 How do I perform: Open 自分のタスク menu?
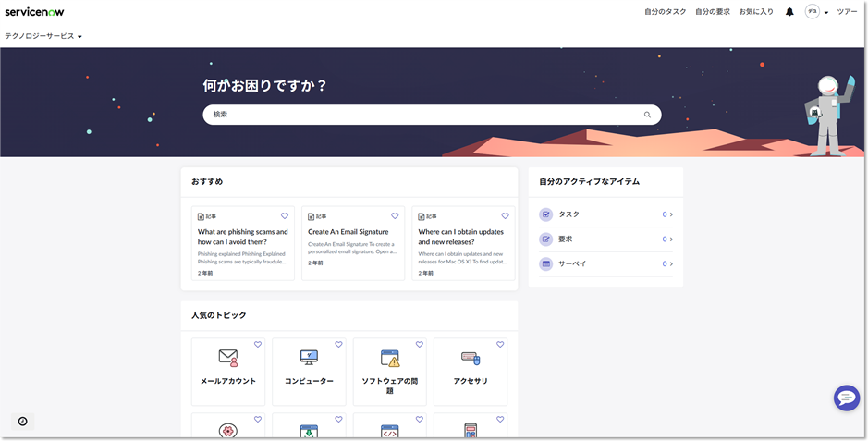(x=665, y=12)
